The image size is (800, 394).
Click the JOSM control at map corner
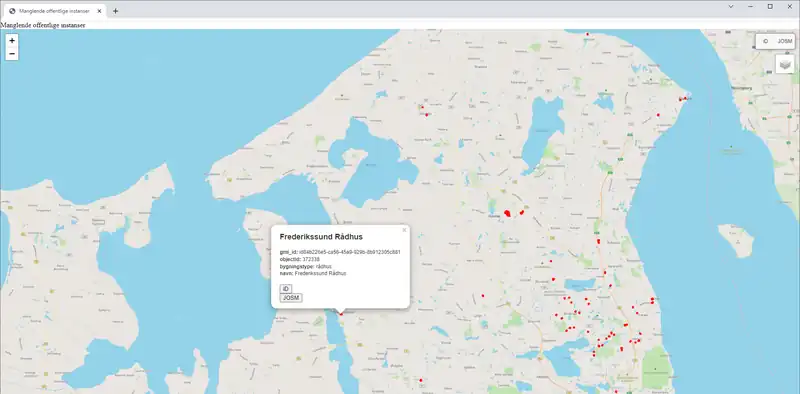pos(785,41)
